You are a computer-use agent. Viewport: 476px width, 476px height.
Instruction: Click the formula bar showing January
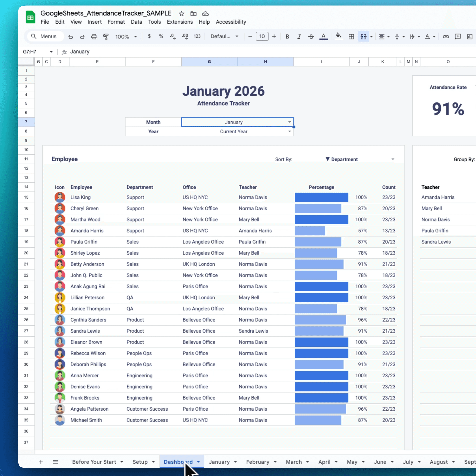point(80,52)
